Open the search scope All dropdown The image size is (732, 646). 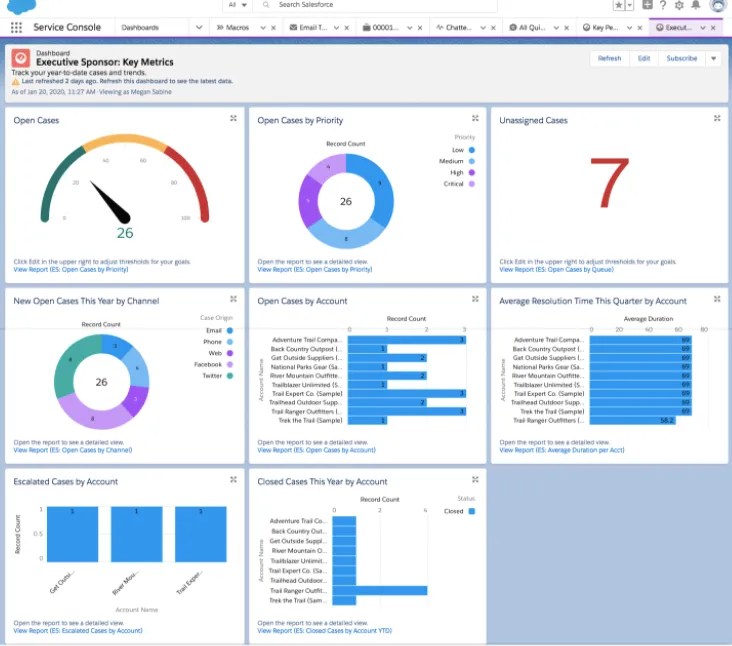[x=236, y=5]
